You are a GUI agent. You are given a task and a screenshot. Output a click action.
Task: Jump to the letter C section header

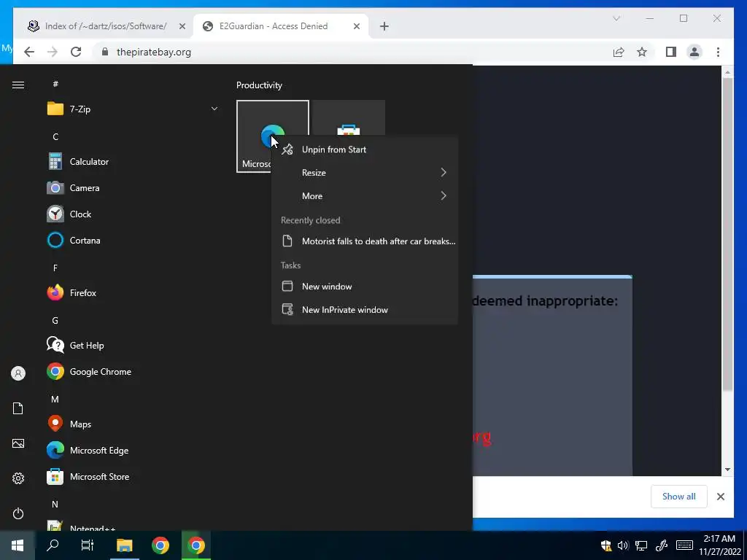(x=55, y=136)
